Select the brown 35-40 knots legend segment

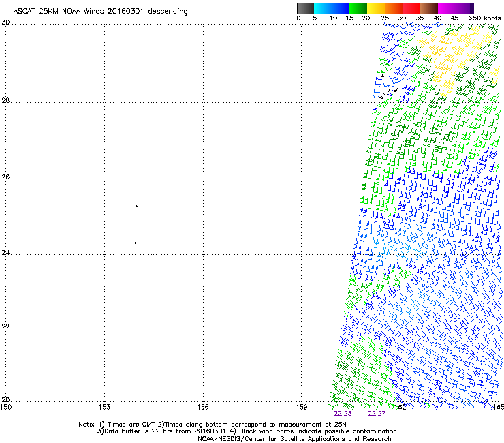click(x=429, y=8)
